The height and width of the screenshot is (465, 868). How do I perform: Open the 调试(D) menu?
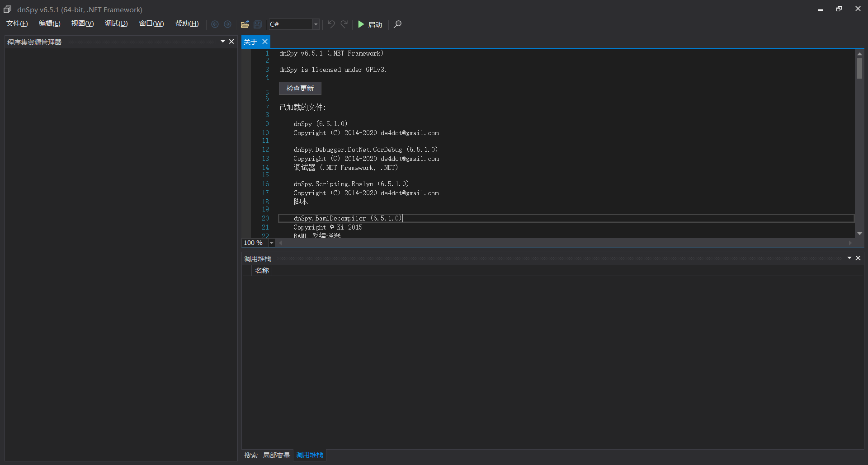[x=116, y=23]
